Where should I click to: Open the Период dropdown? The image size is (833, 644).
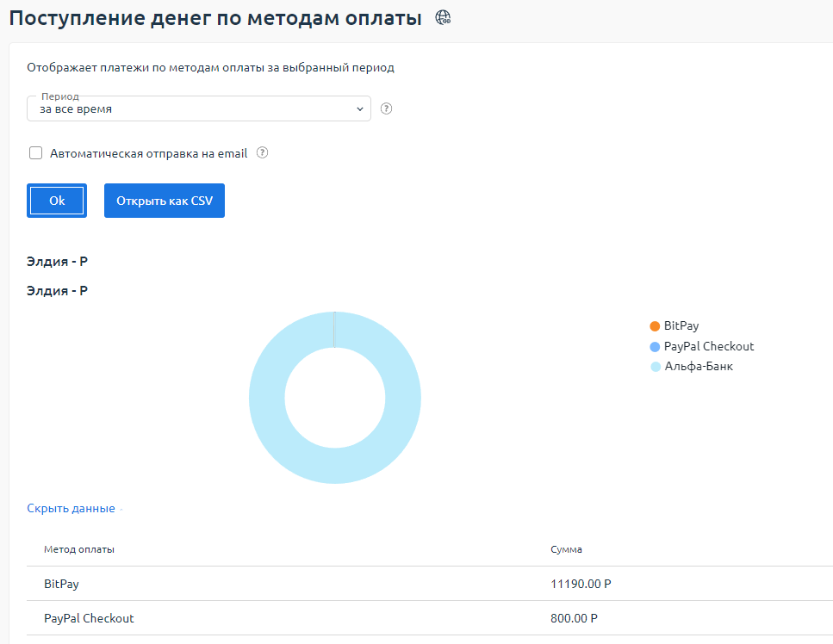click(198, 109)
